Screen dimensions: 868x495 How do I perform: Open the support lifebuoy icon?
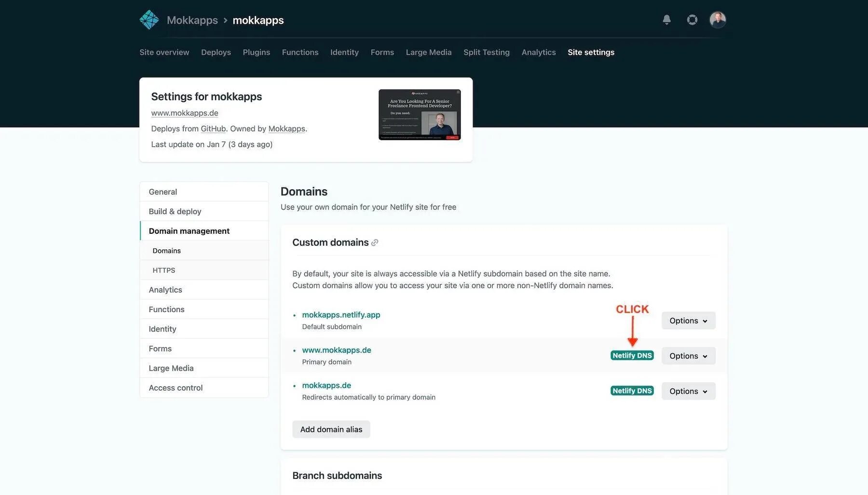coord(692,20)
